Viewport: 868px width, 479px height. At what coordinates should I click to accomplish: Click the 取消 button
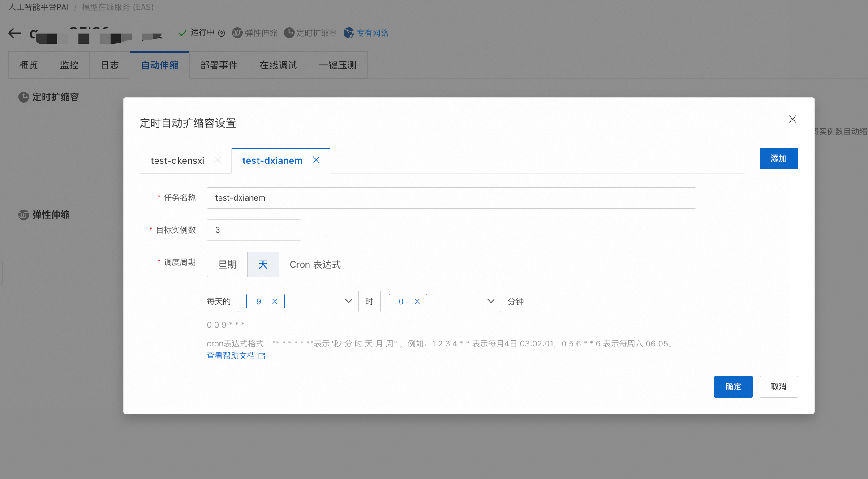(x=778, y=387)
